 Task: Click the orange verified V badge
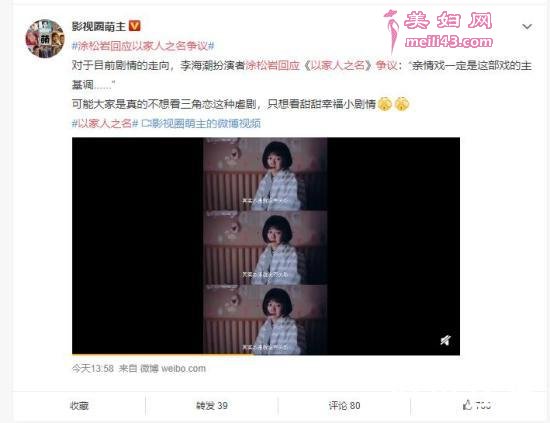(x=135, y=26)
